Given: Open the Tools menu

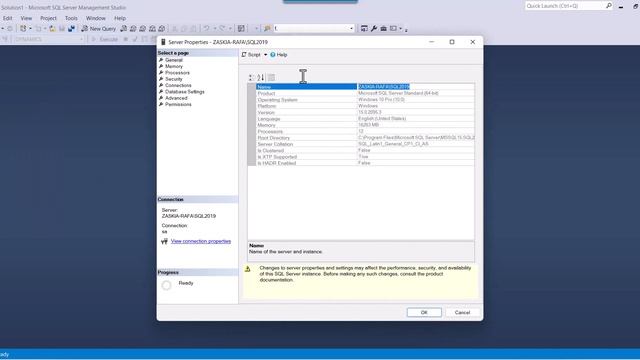Looking at the screenshot, I should [71, 18].
